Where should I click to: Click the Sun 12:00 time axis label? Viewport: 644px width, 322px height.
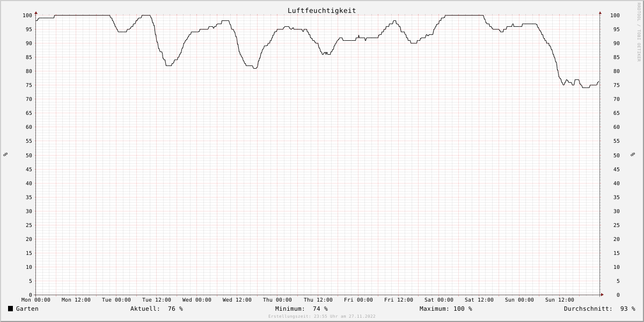(560, 300)
